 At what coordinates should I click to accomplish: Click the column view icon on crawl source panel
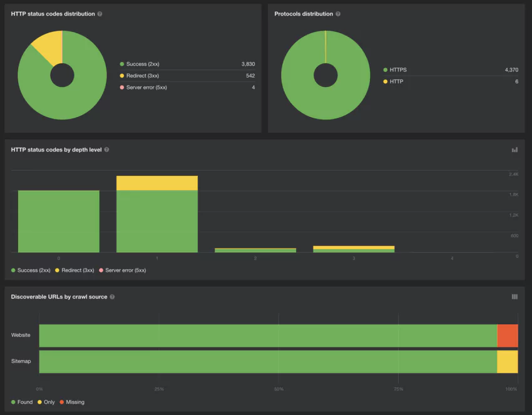pyautogui.click(x=514, y=296)
